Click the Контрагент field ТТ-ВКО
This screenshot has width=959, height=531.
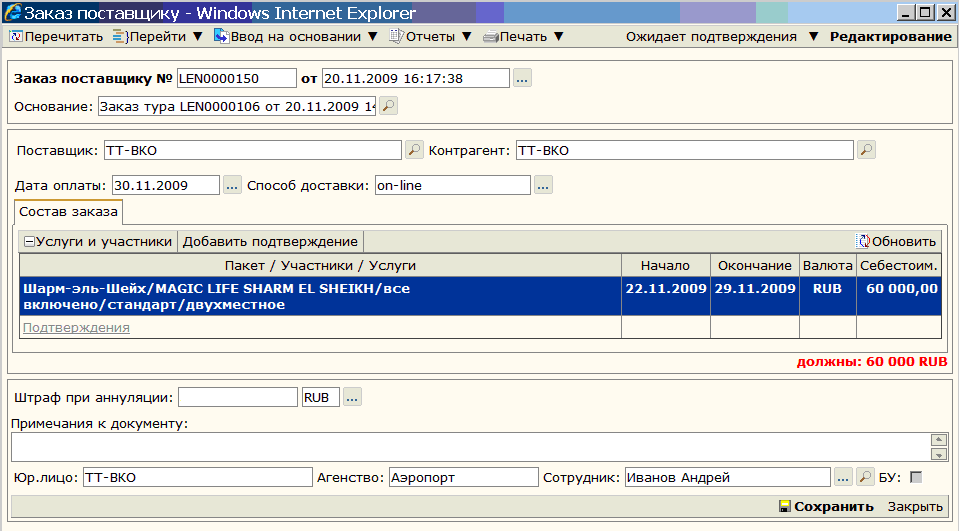(x=684, y=150)
